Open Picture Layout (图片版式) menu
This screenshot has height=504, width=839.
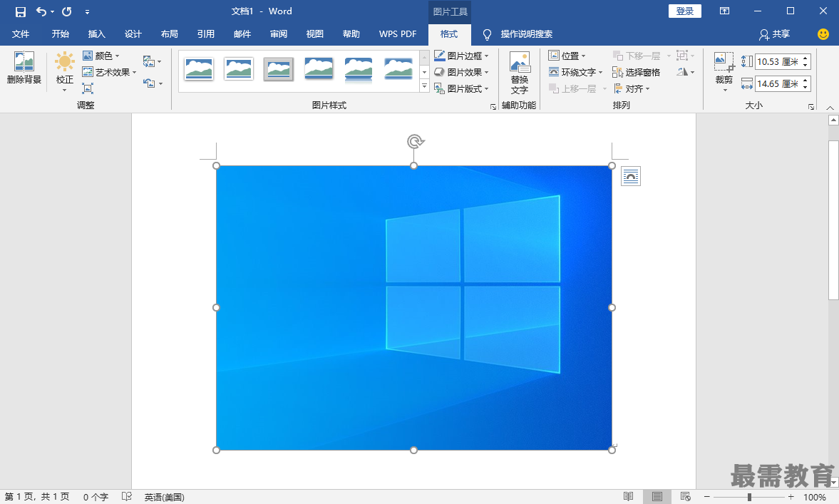coord(461,89)
